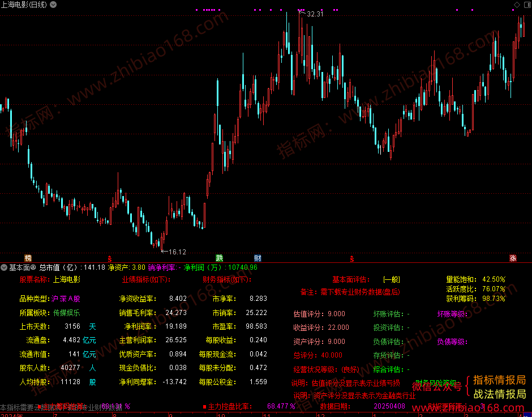Click the 40277 shareholder count value
This screenshot has height=417, width=532.
(71, 368)
